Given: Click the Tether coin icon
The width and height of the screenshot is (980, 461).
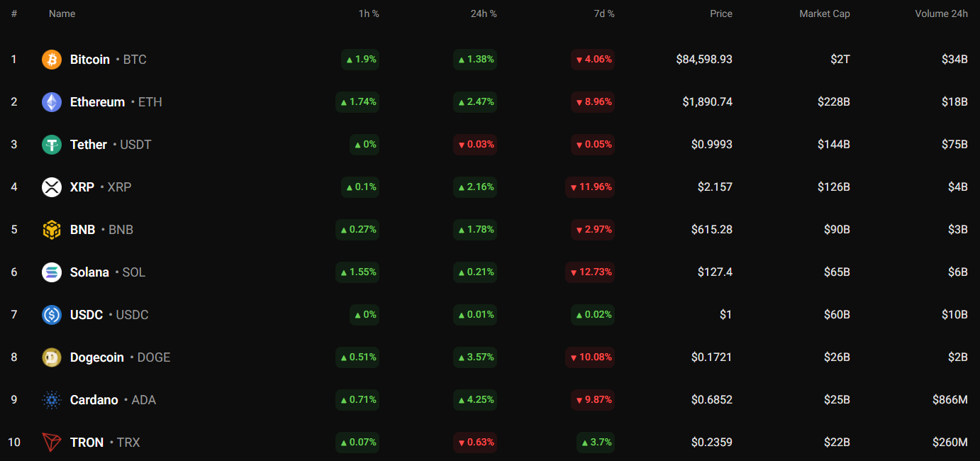Looking at the screenshot, I should pyautogui.click(x=52, y=145).
